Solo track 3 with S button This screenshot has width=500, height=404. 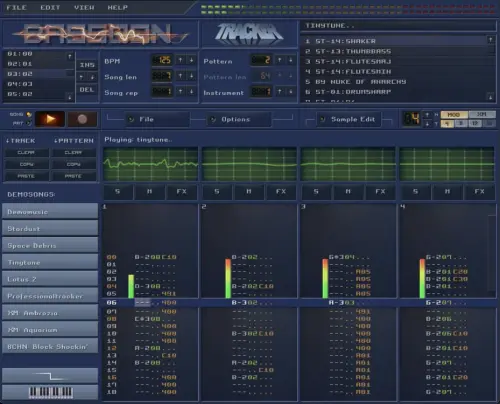[316, 192]
